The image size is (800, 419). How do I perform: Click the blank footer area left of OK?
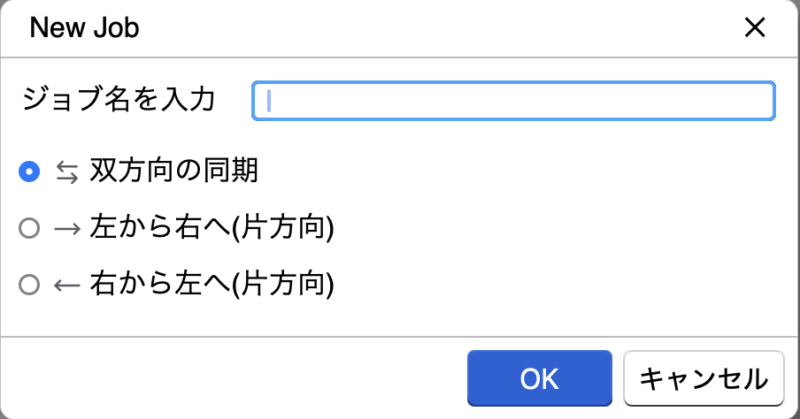tap(230, 378)
